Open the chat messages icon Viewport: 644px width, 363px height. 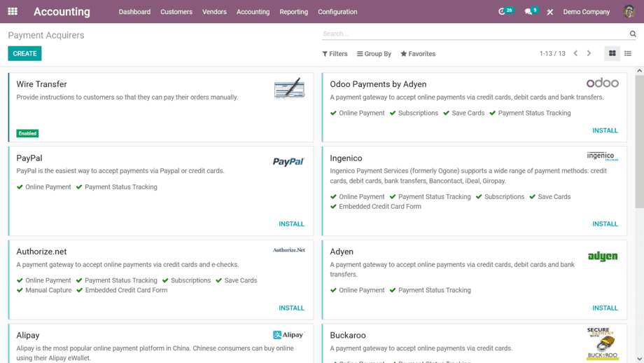[528, 12]
